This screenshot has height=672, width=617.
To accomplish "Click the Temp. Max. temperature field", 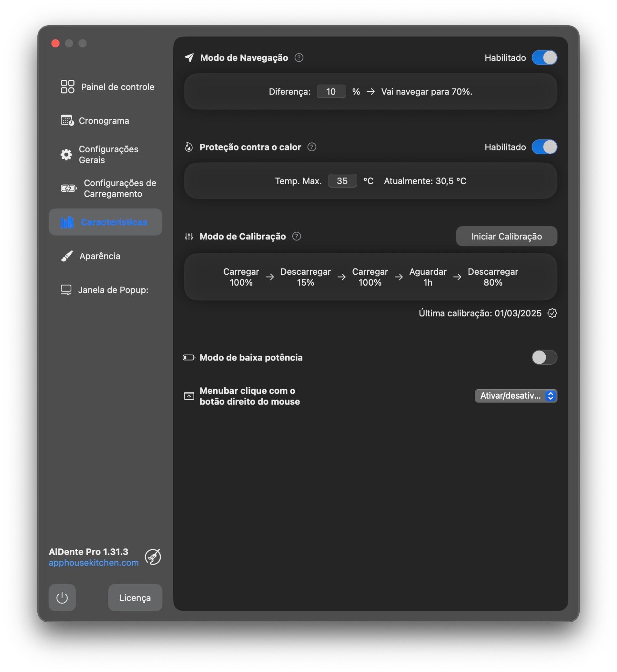I will click(x=342, y=181).
